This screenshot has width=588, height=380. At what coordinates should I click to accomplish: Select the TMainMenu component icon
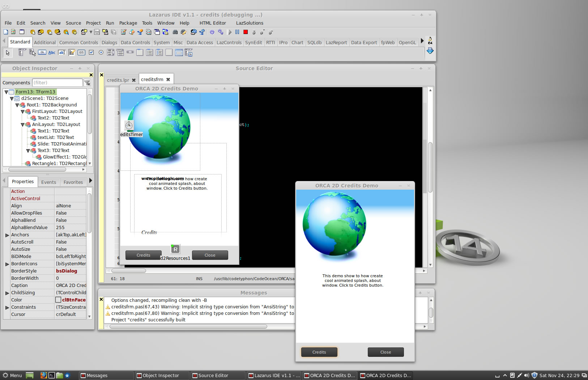(x=22, y=53)
